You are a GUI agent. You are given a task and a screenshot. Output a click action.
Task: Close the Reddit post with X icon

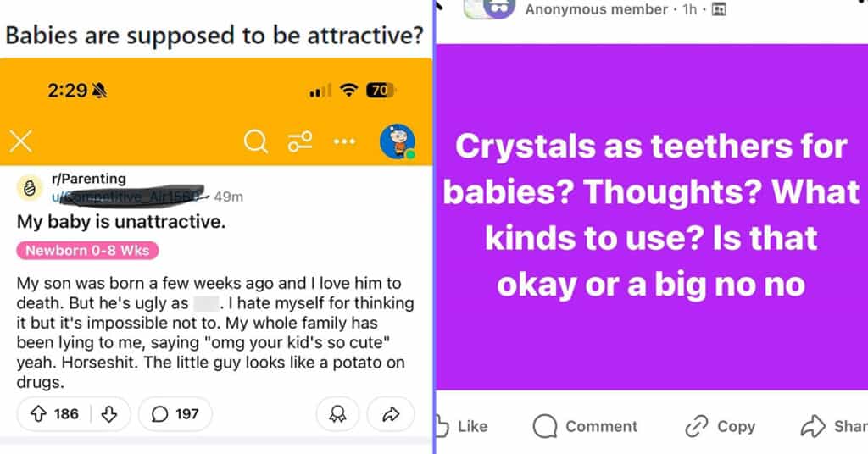pos(21,141)
